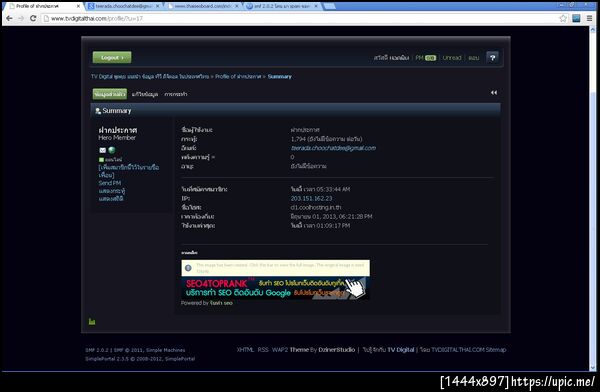Click the green globe website icon
This screenshot has height=392, width=600.
112,150
